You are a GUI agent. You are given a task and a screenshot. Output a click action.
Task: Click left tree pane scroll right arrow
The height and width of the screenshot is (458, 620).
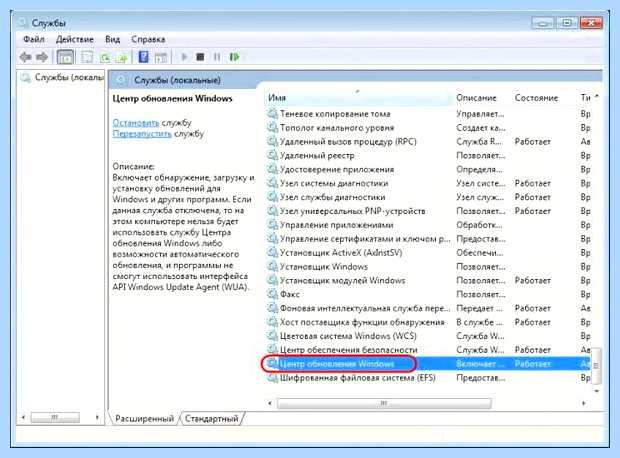click(x=97, y=417)
